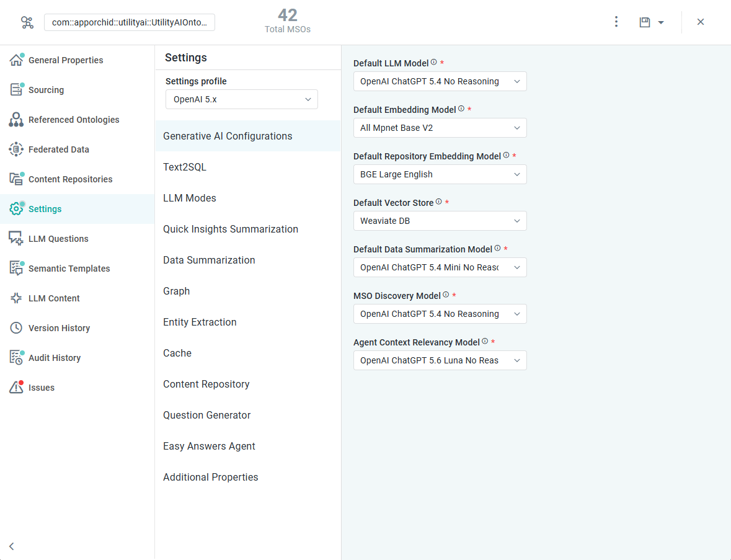Show info for Default Embedding Model
731x560 pixels.
461,109
